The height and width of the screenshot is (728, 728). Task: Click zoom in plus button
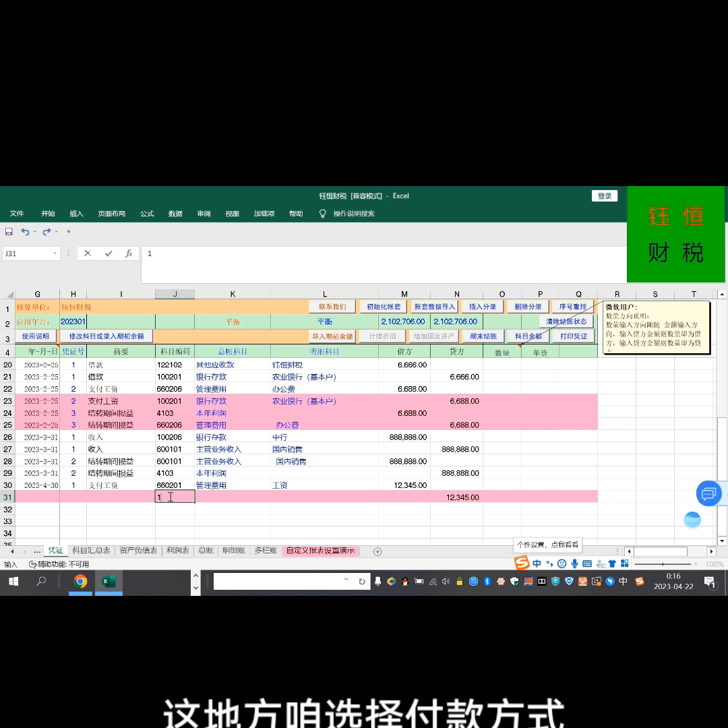[x=696, y=564]
